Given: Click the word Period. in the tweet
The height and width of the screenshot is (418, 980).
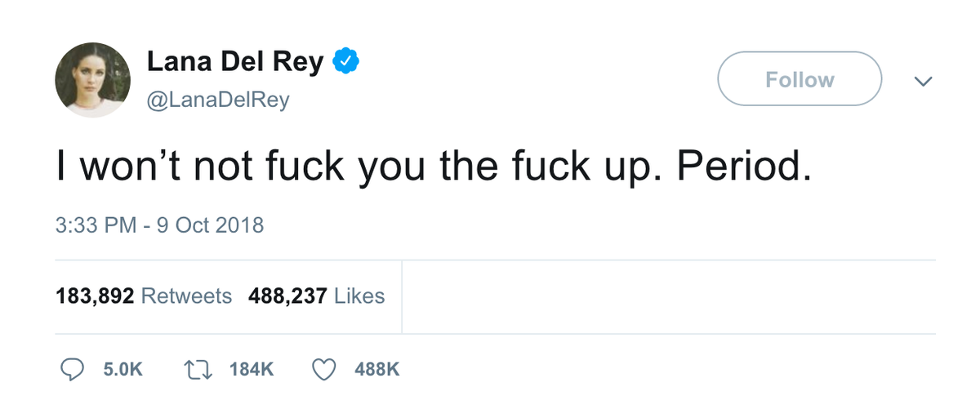Looking at the screenshot, I should (x=743, y=166).
